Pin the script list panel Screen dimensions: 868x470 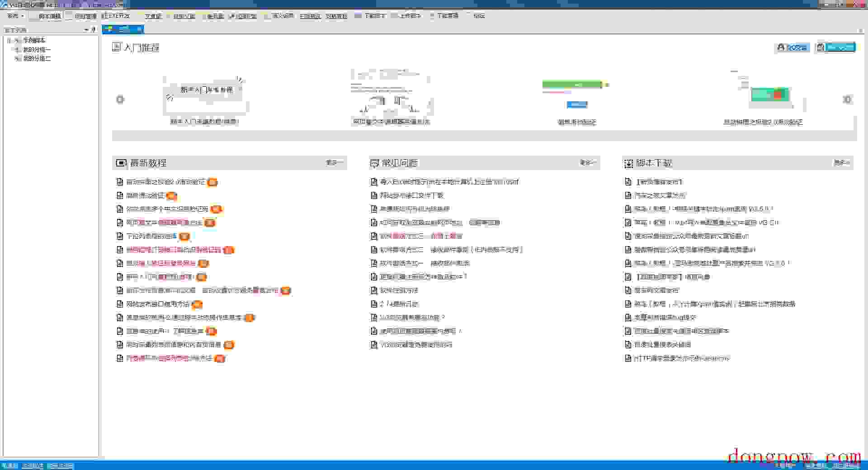click(x=94, y=30)
